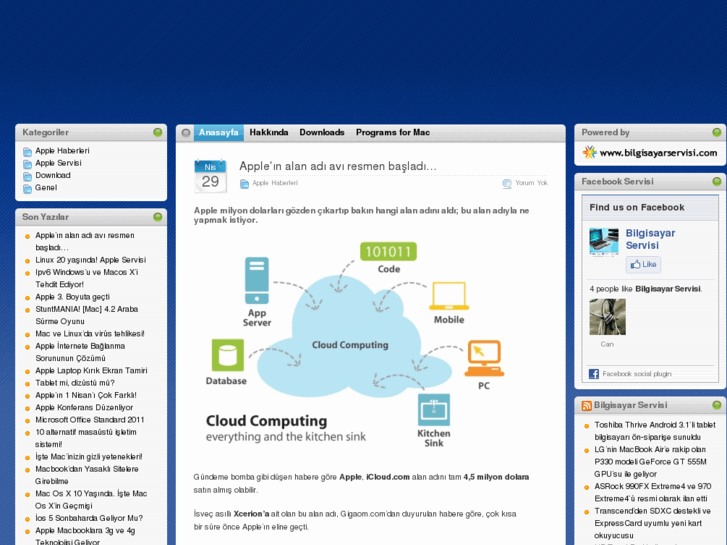
Task: Open Linux 20 yaşında! Apple Servisi post
Action: [90, 260]
